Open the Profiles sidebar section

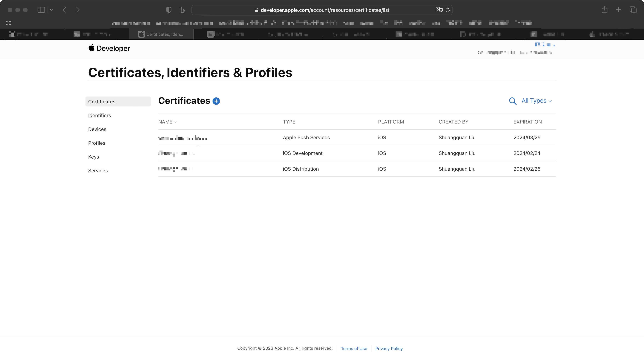[x=97, y=143]
